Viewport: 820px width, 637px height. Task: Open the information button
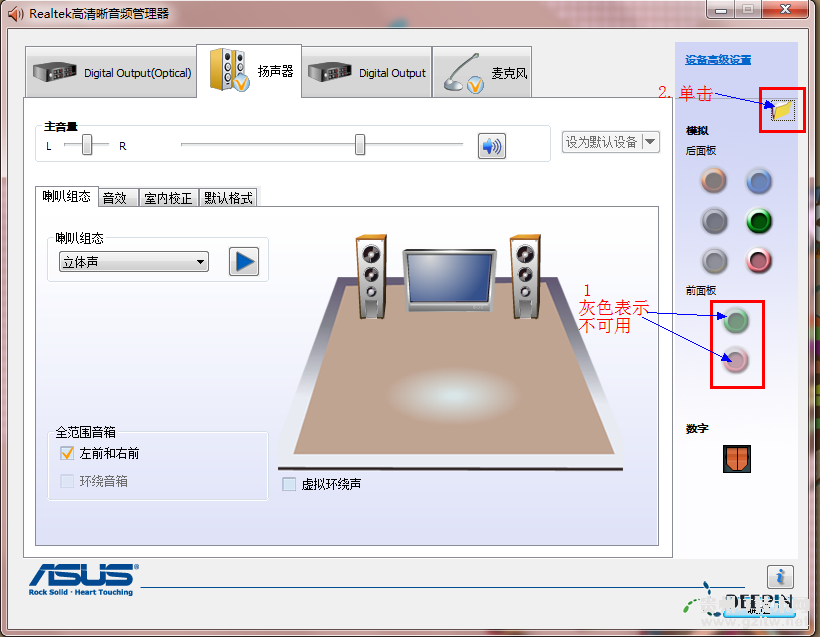(780, 577)
